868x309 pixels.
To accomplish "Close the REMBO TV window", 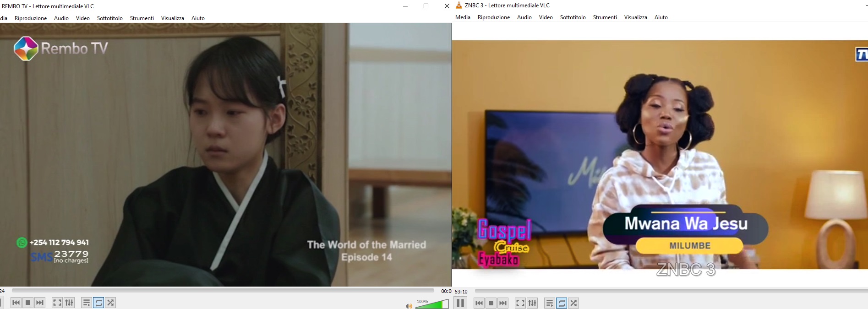I will (x=447, y=6).
